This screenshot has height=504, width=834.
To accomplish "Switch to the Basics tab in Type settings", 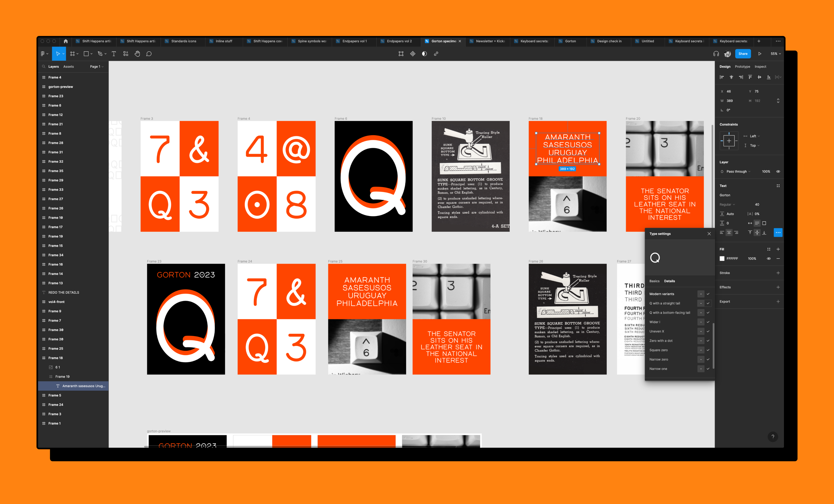I will coord(654,281).
